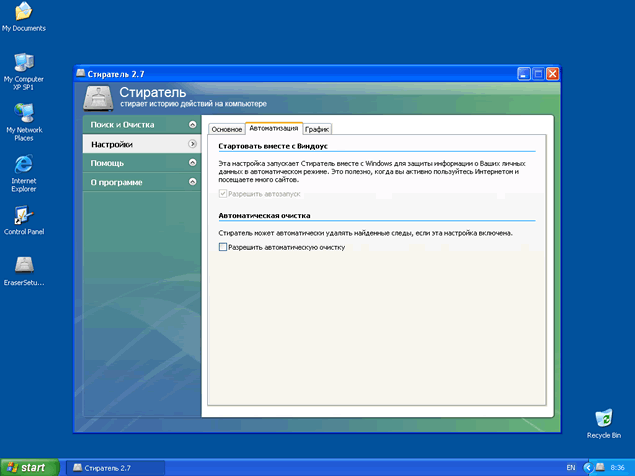Select EraserSetup installer icon on desktop
The height and width of the screenshot is (476, 635).
(x=23, y=266)
